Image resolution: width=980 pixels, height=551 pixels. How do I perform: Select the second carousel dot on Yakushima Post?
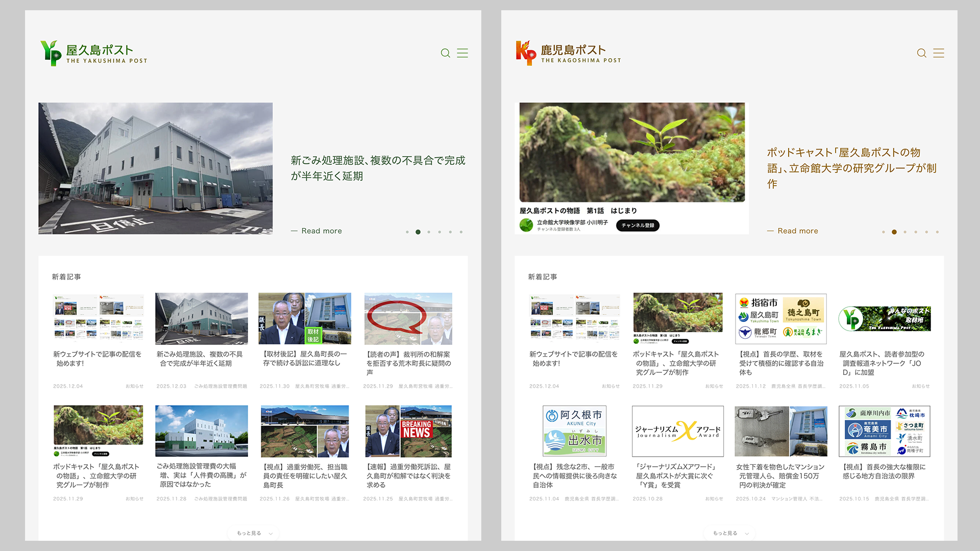418,232
